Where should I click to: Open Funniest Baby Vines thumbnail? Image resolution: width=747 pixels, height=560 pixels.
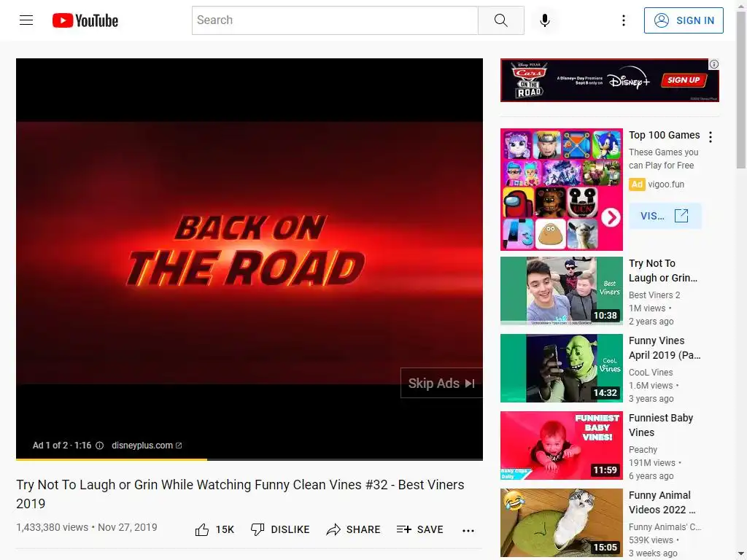(562, 446)
